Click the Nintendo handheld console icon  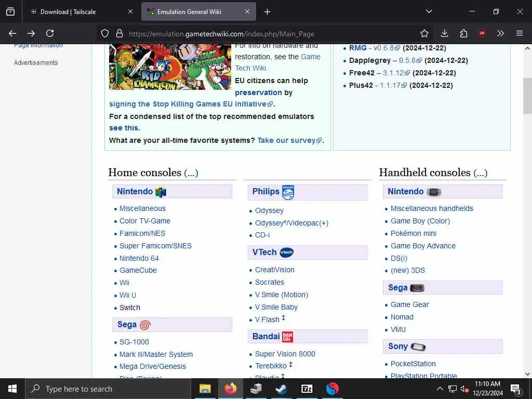434,192
